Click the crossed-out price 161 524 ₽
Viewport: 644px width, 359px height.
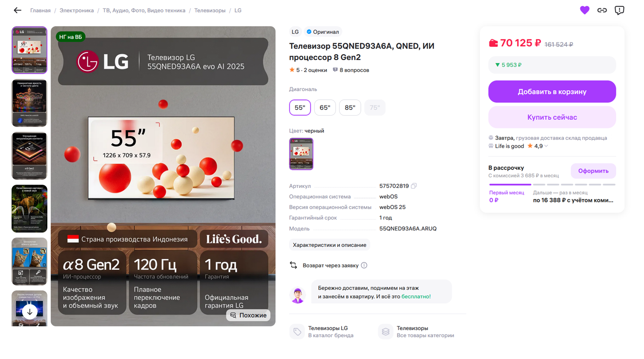point(559,44)
